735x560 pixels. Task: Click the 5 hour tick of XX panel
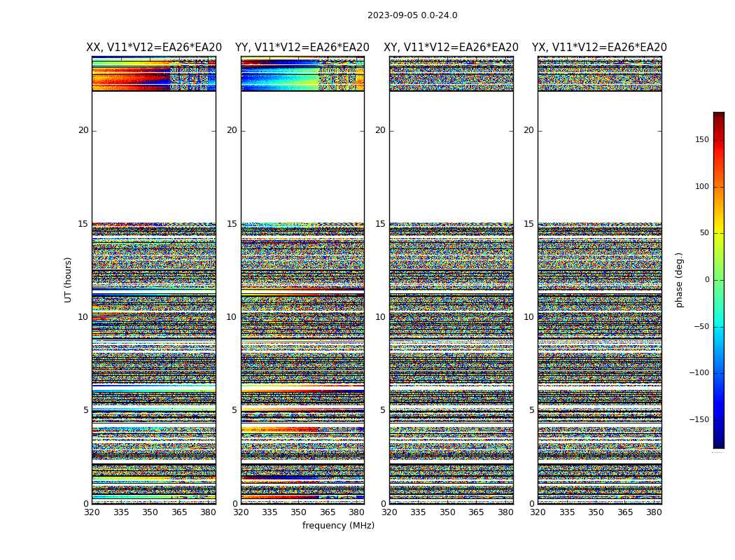(86, 410)
